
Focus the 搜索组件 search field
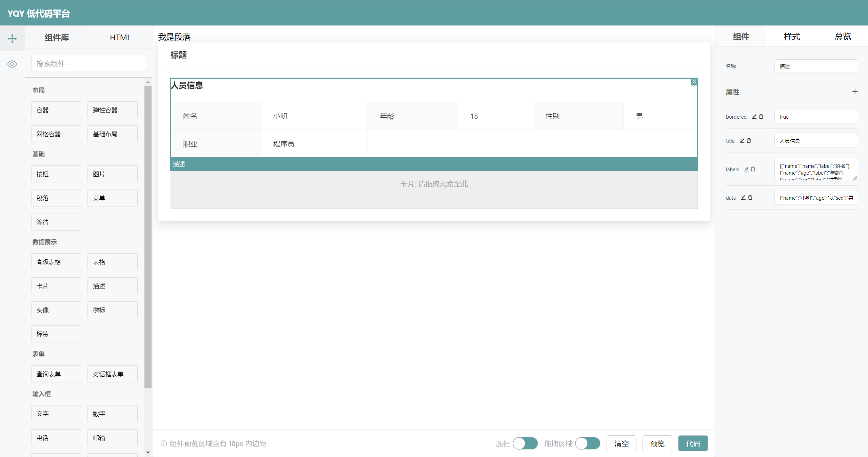[88, 63]
